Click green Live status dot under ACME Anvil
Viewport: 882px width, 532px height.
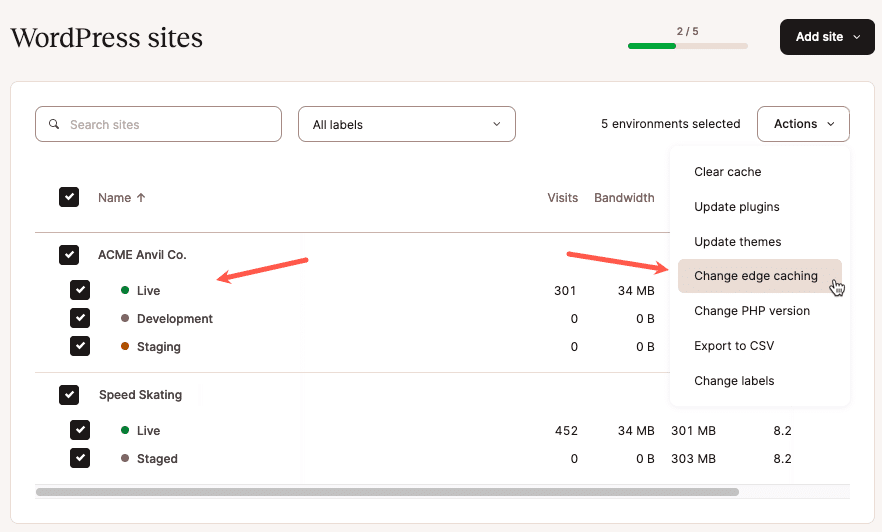pos(125,291)
